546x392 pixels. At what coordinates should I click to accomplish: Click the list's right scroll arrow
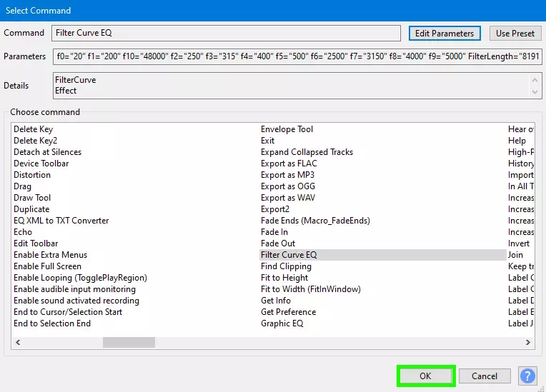click(x=528, y=342)
